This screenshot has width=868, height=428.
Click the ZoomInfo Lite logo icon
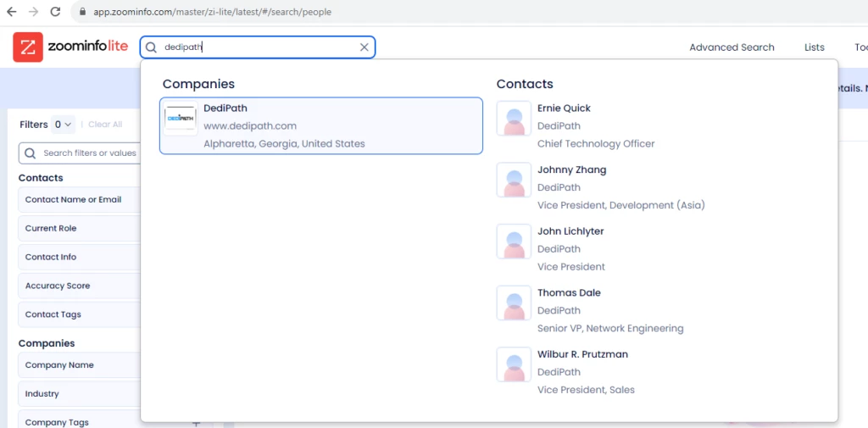click(28, 47)
